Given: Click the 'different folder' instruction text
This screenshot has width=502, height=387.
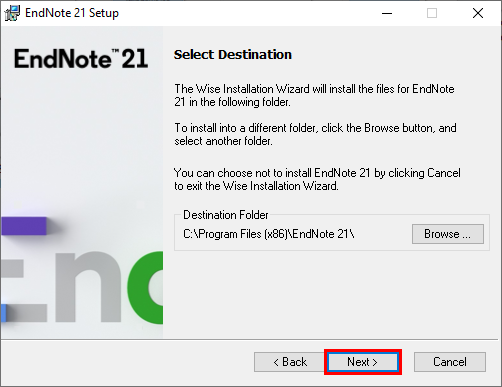Looking at the screenshot, I should (x=315, y=134).
